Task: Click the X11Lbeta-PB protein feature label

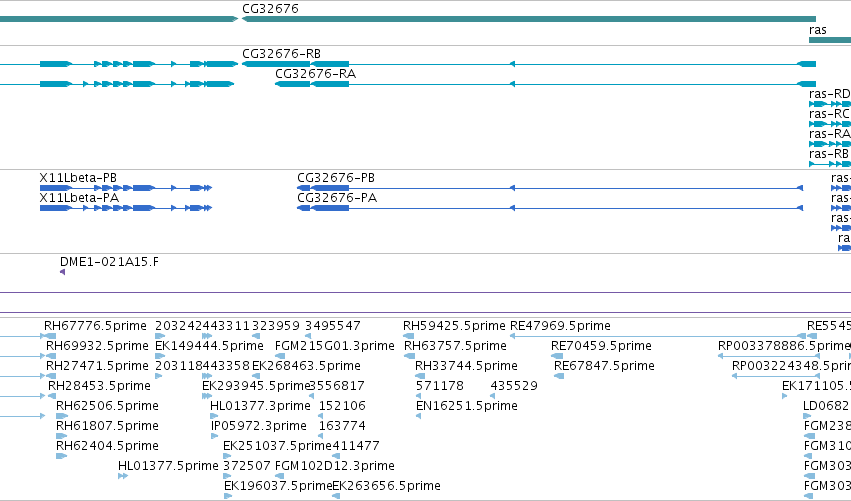Action: pos(78,178)
